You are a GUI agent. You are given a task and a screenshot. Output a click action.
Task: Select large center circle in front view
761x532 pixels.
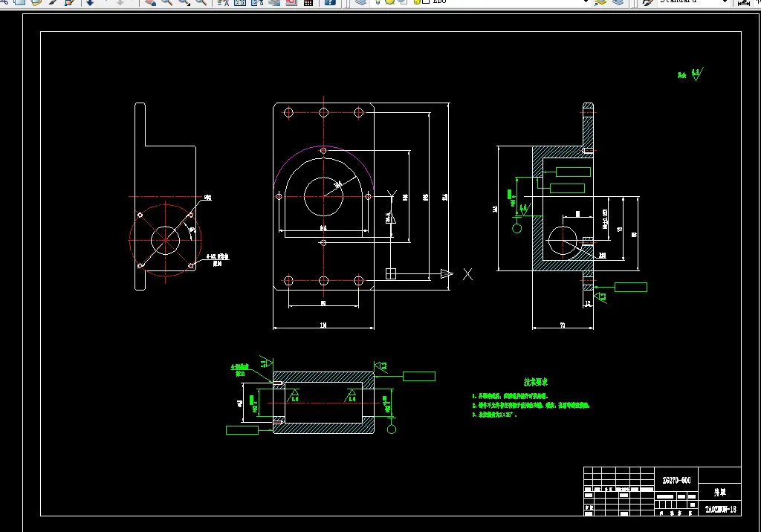324,197
